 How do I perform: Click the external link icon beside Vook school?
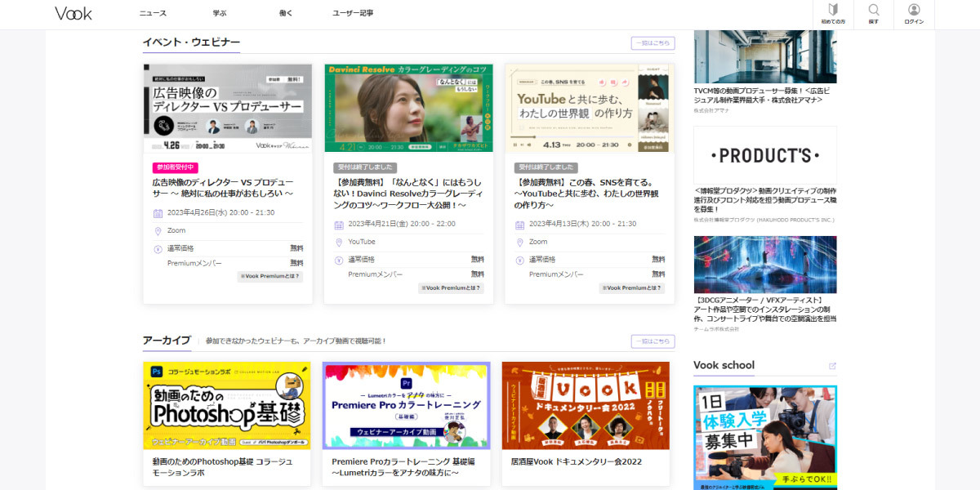(832, 364)
